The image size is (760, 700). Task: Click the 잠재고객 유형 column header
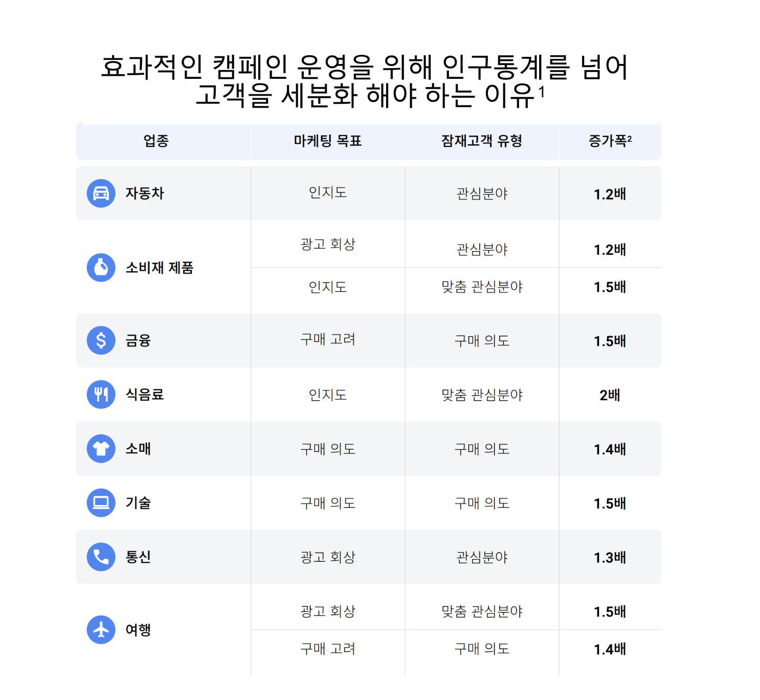point(482,141)
